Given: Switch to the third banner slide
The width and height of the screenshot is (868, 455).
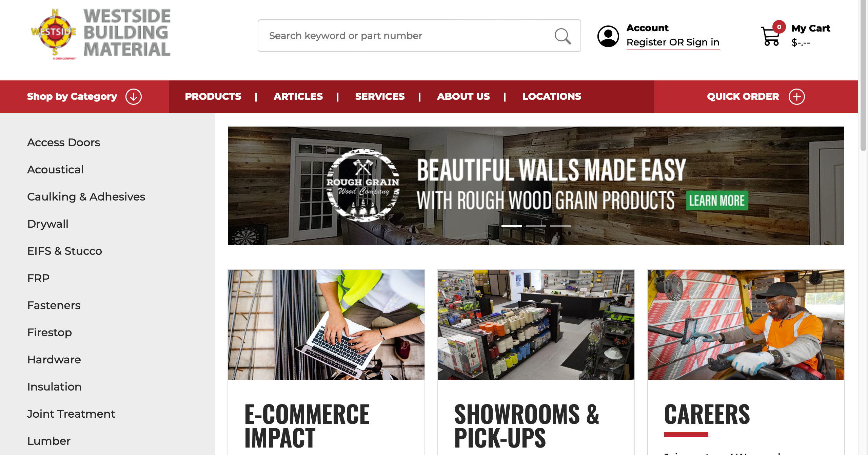Looking at the screenshot, I should click(x=560, y=226).
